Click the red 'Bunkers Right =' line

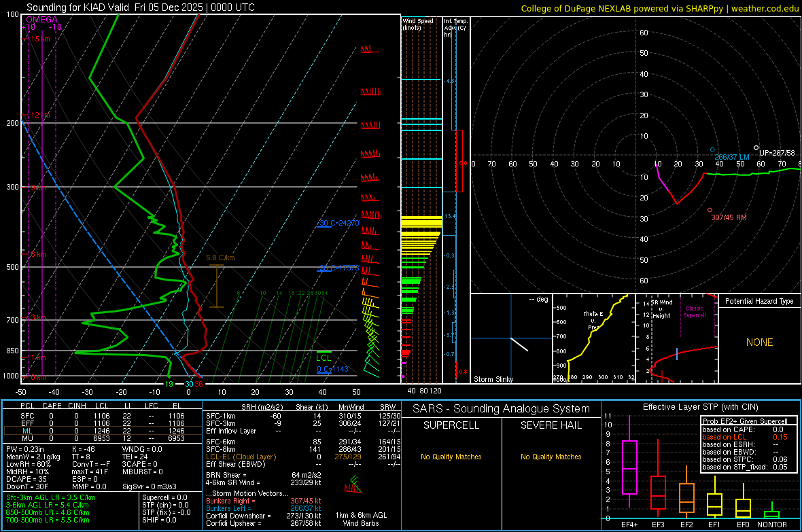[264, 501]
